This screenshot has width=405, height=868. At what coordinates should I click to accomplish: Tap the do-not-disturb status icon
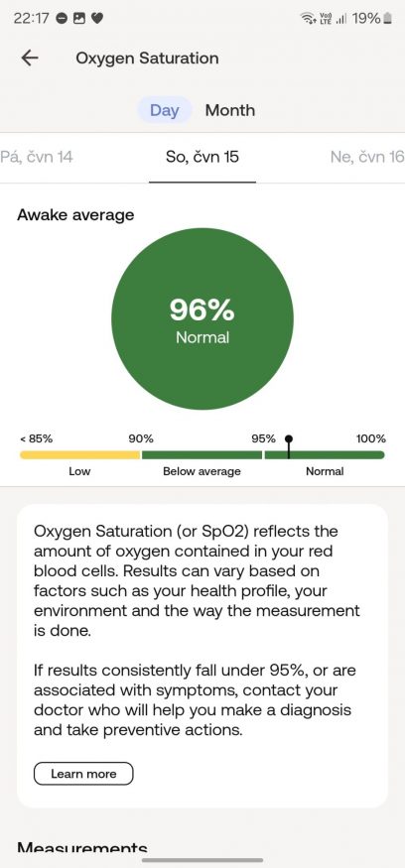63,18
